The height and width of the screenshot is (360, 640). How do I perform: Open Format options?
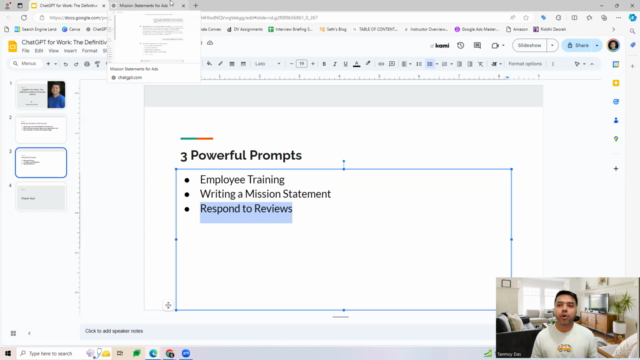click(x=525, y=64)
